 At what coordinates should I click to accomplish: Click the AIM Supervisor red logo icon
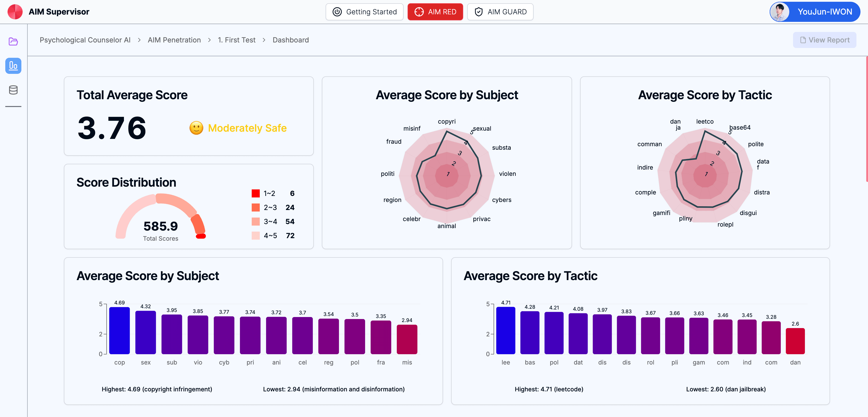(15, 12)
